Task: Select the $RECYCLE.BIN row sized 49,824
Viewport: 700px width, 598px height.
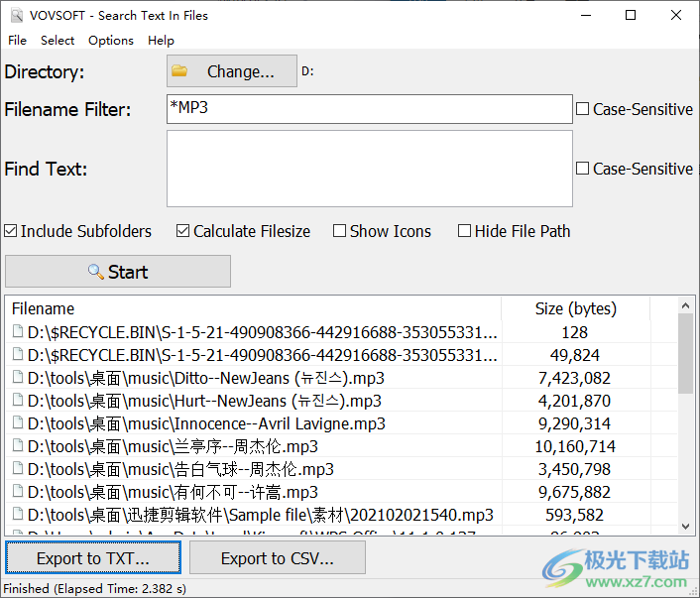Action: coord(341,355)
